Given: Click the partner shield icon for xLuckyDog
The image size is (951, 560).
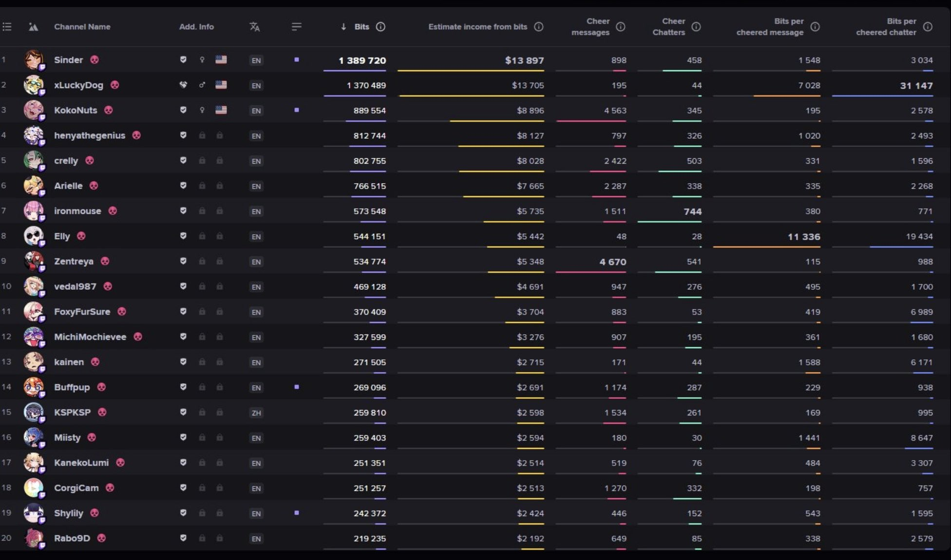Looking at the screenshot, I should 183,85.
